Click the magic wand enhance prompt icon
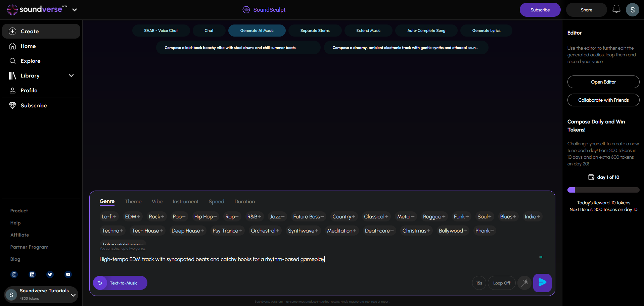The width and height of the screenshot is (644, 306). point(524,283)
